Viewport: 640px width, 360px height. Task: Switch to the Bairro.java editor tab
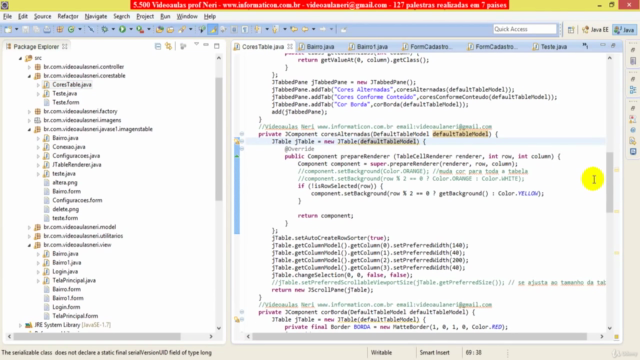(x=317, y=47)
